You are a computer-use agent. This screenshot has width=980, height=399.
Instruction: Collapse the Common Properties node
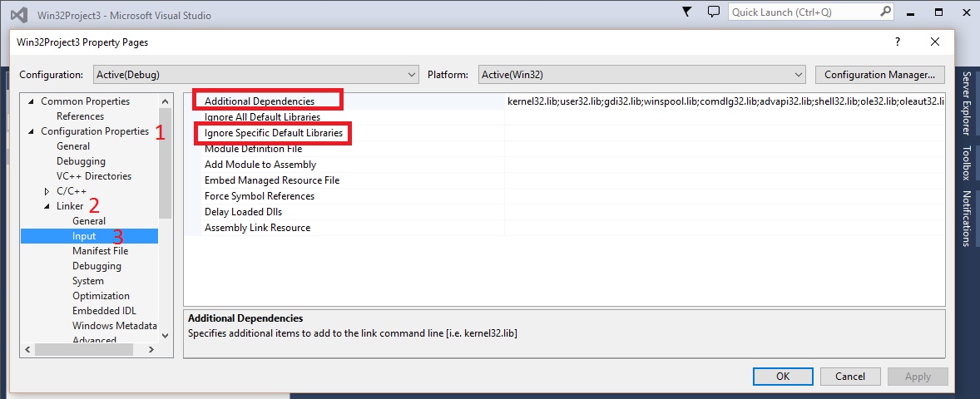31,101
